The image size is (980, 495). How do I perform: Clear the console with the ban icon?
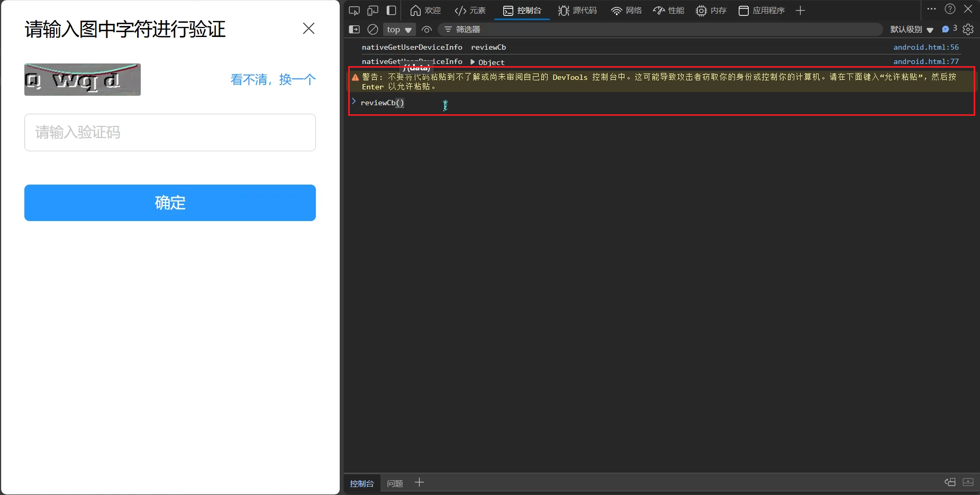pos(373,30)
